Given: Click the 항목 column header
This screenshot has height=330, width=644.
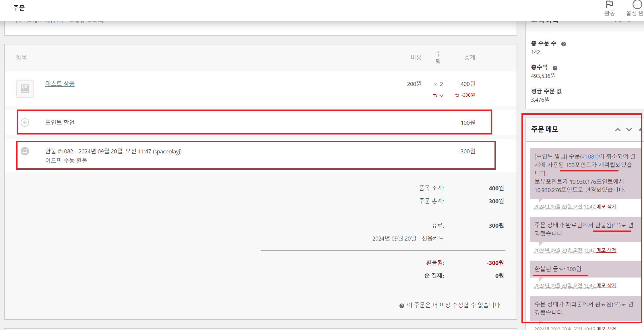Looking at the screenshot, I should pos(22,57).
